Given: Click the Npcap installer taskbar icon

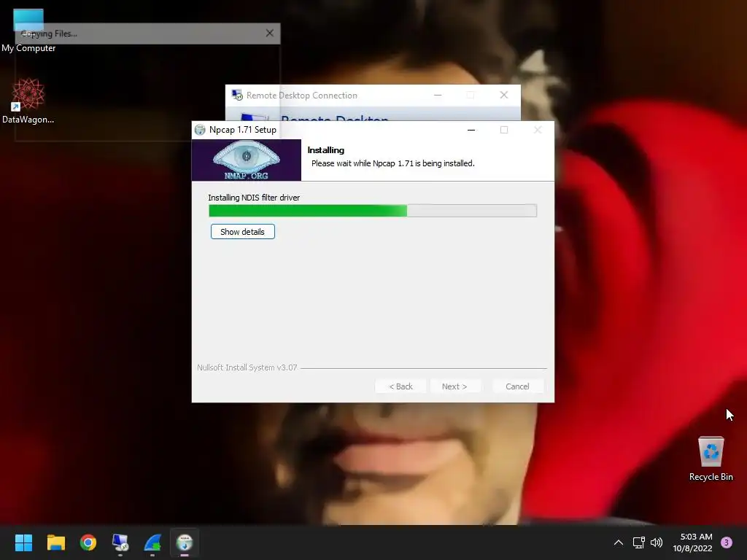Looking at the screenshot, I should click(185, 542).
